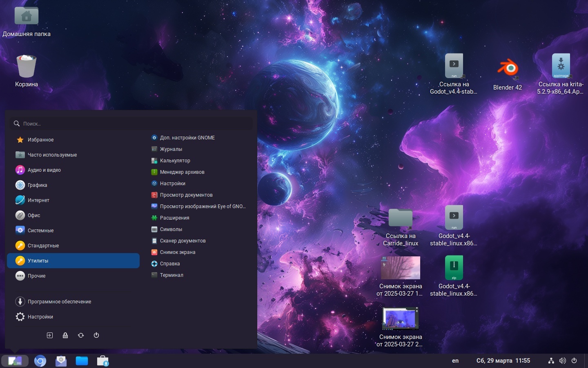Launch Просмотр изображений Eye of GNOME
The width and height of the screenshot is (588, 368).
(x=198, y=206)
